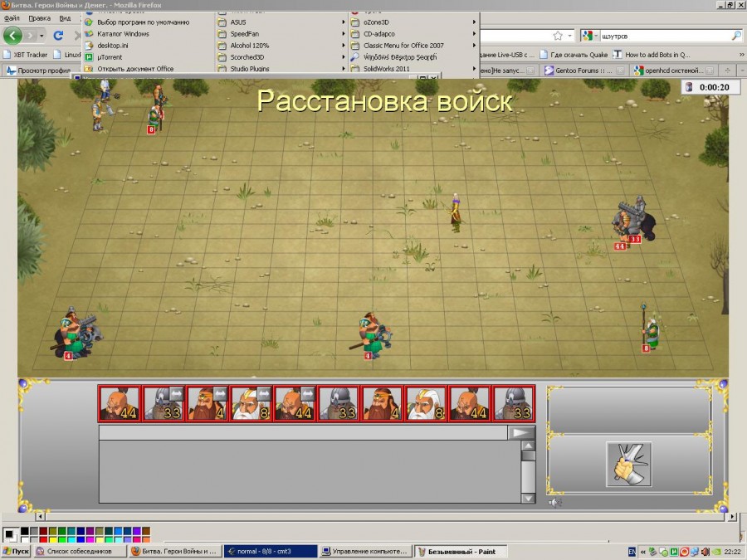
Task: Expand the Scorched3D submenu folder
Action: 249,57
